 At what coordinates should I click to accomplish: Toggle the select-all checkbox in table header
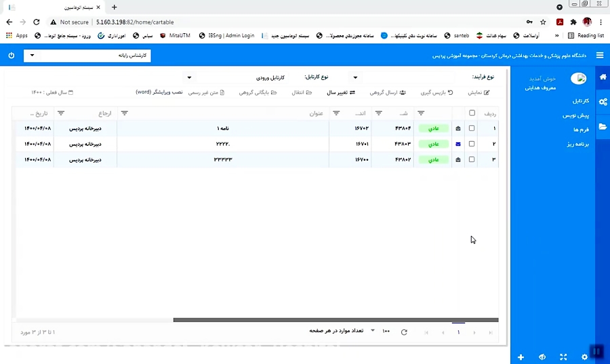[472, 113]
